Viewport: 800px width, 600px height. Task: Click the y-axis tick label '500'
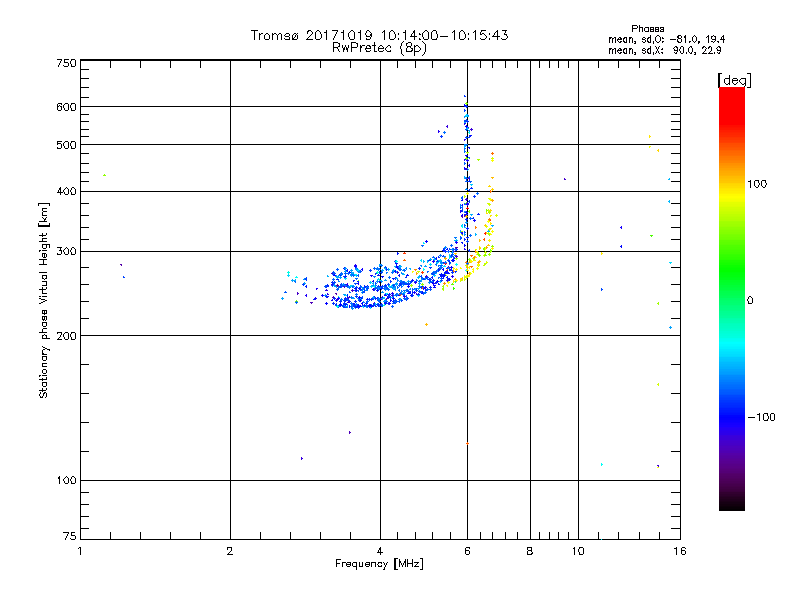[x=67, y=145]
